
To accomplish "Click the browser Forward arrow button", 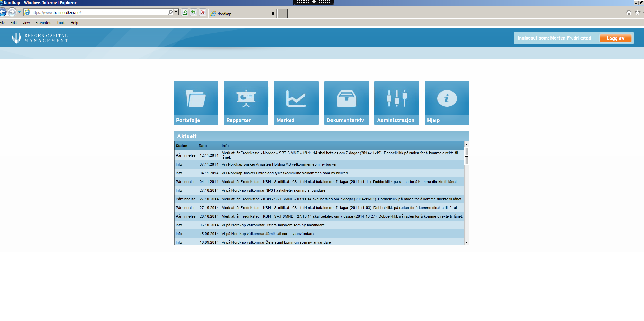I will 12,12.
